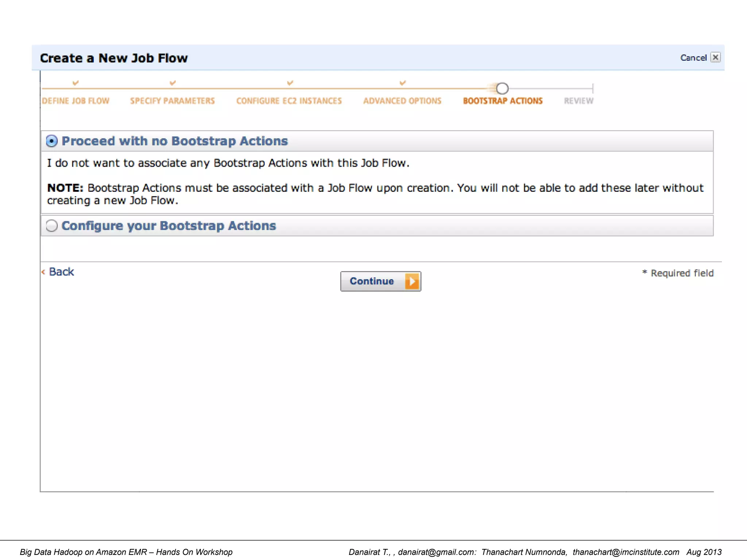Click the NOTE text about Bootstrap Actions

375,194
